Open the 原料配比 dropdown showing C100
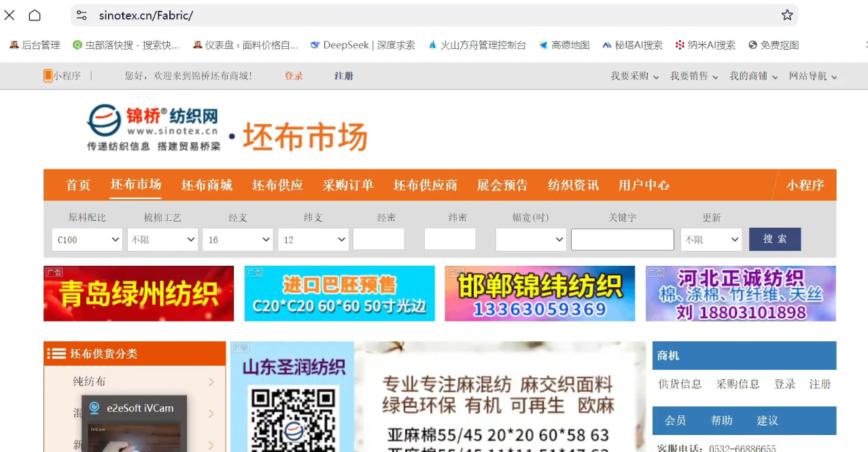868x452 pixels. [x=86, y=239]
